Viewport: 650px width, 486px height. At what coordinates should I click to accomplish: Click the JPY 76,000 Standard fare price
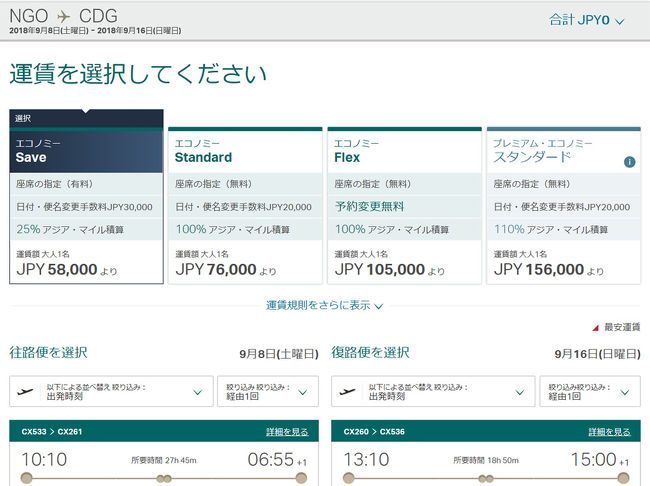(226, 270)
